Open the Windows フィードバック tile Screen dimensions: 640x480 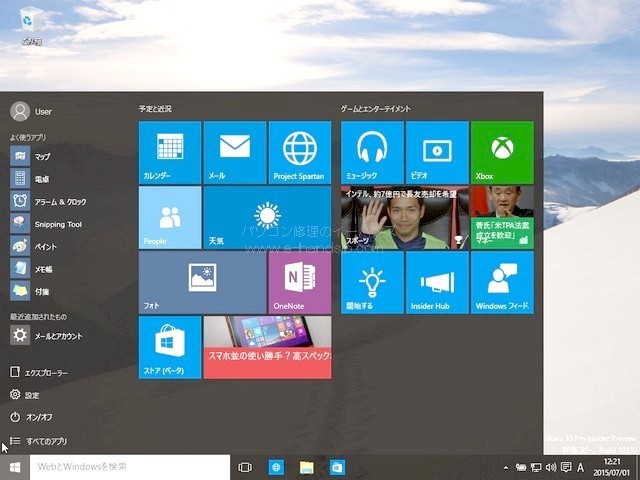[x=502, y=282]
